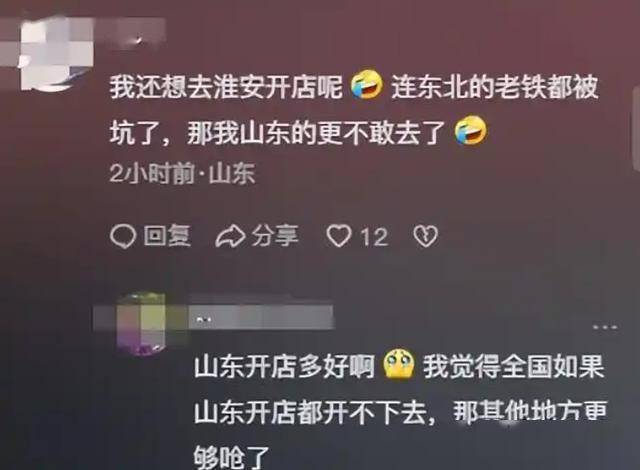
Task: Open three-dot options on reply comment
Action: pos(605,327)
